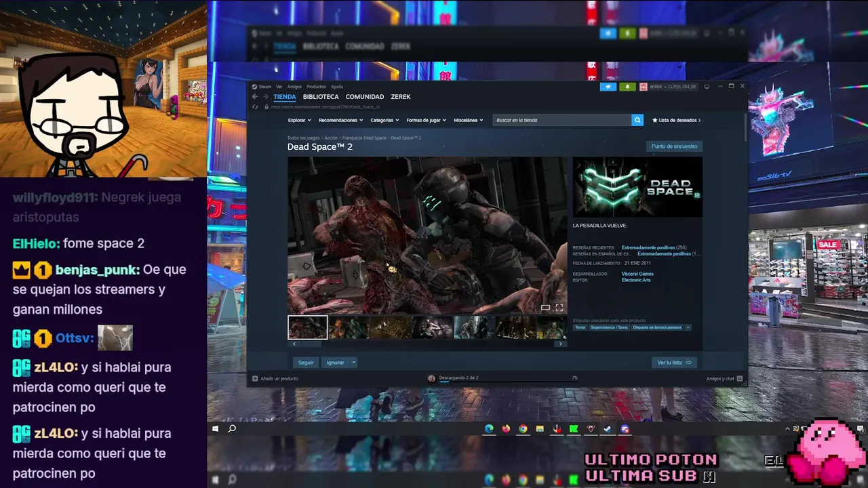Screen dimensions: 868x488
Task: Open Lista de deseados
Action: pos(676,120)
